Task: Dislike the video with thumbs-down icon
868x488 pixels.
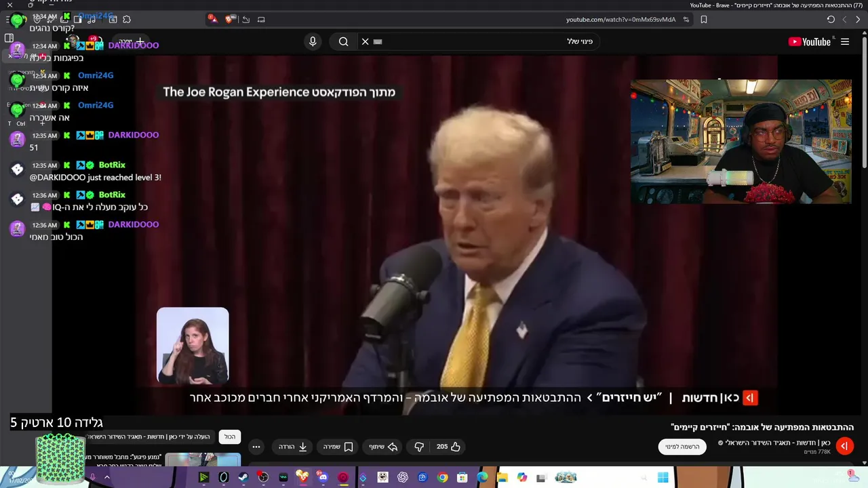Action: 419,447
